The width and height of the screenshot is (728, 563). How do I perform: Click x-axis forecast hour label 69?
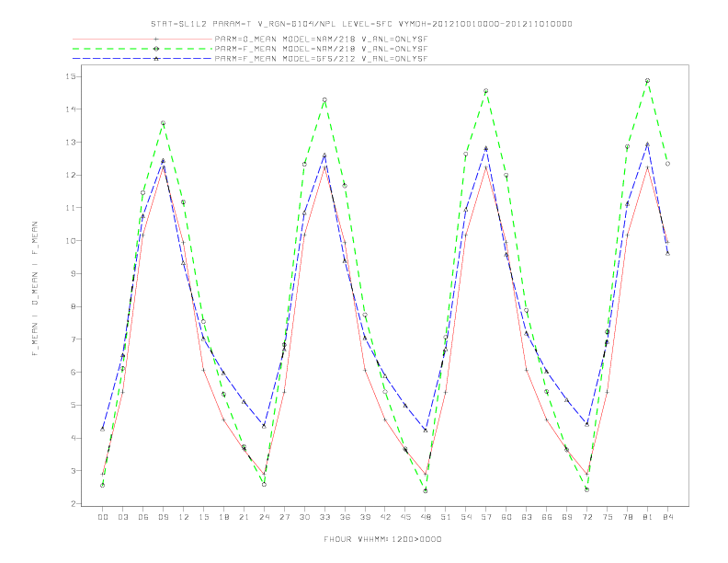[567, 517]
